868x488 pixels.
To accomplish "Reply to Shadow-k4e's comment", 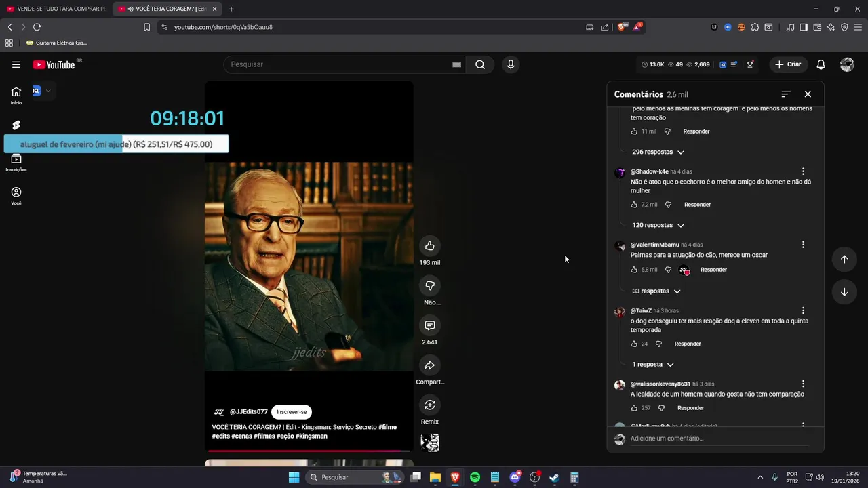I will [697, 205].
